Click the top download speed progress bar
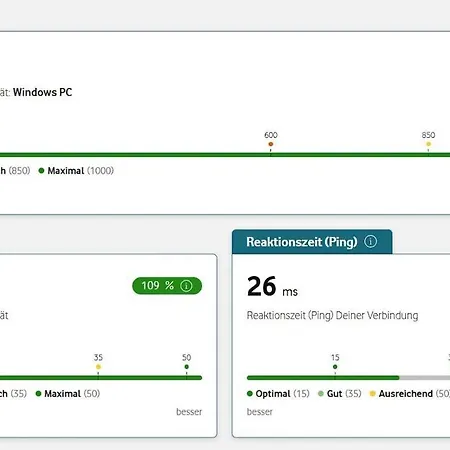 225,155
